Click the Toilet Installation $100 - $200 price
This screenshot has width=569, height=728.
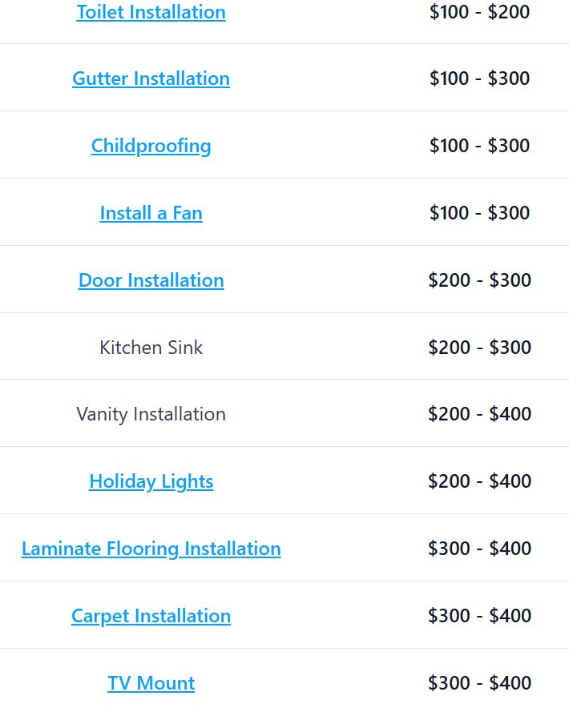pos(479,12)
